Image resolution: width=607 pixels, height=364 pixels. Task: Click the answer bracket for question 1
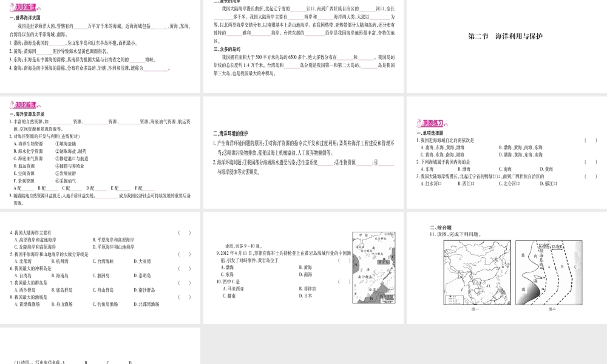(591, 140)
